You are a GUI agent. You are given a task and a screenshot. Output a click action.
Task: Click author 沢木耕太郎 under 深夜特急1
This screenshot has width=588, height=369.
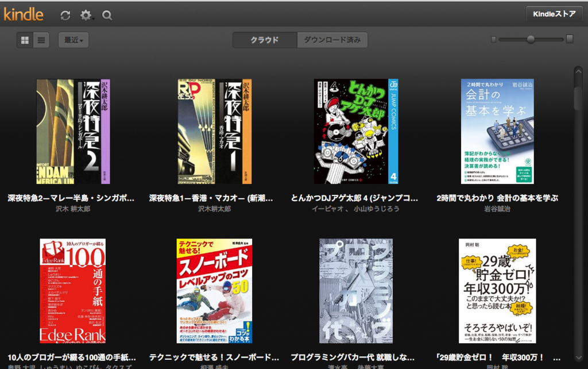point(215,209)
